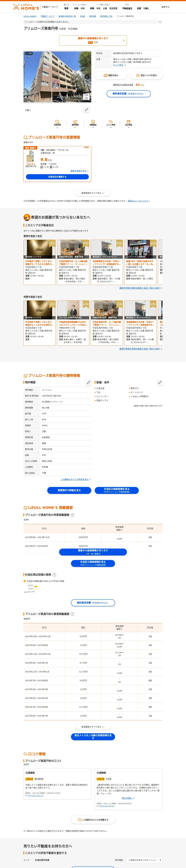
Task: Expand 部屋情報をすべて見る
Action: [93, 193]
